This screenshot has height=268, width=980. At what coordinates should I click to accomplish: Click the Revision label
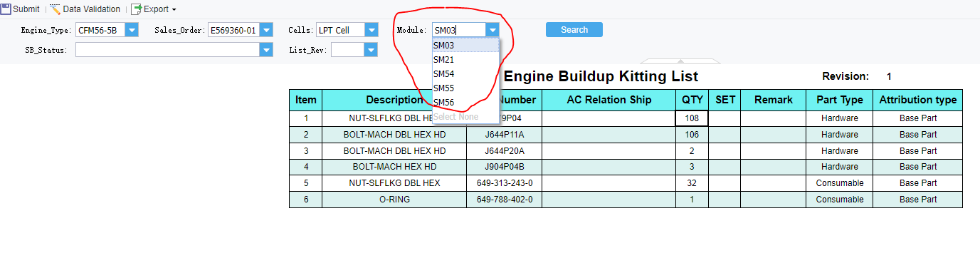[845, 76]
